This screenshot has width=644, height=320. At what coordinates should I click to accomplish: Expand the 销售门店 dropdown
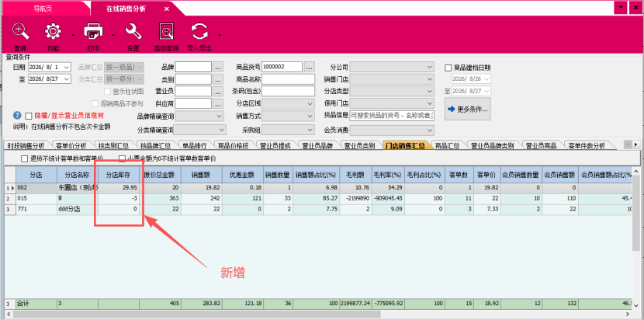(430, 79)
